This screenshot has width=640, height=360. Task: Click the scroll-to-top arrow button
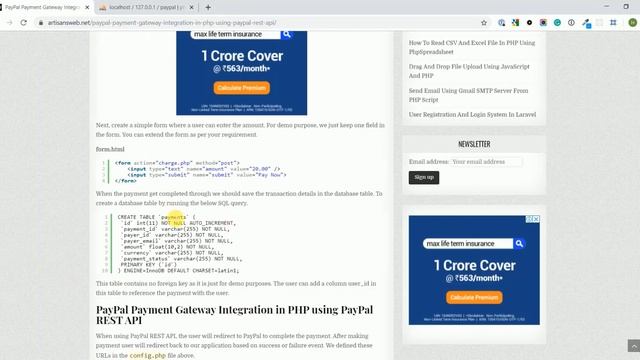pos(633,346)
